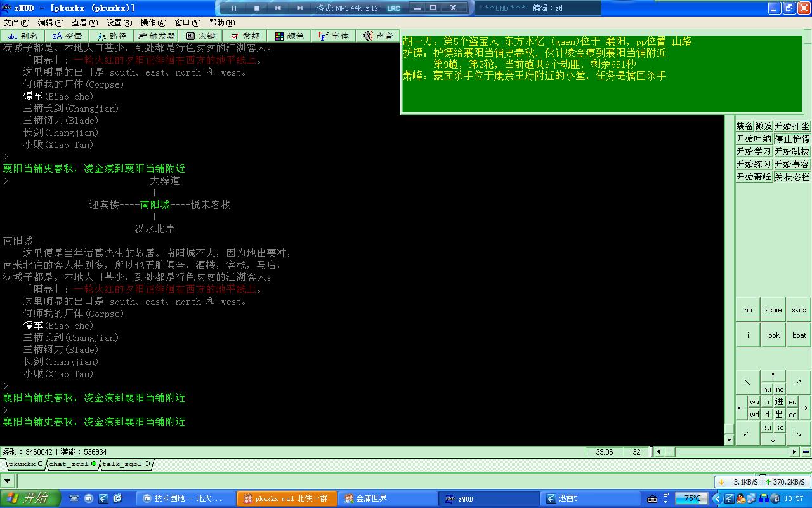Click the wd direction button
Viewport: 812px width, 508px height.
pyautogui.click(x=754, y=415)
